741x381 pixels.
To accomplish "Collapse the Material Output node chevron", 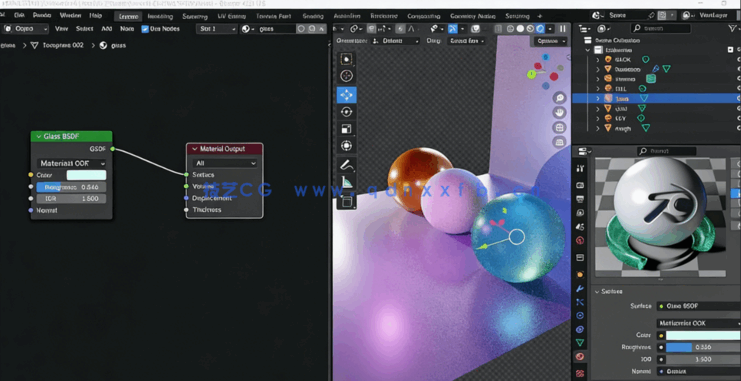I will [x=195, y=149].
